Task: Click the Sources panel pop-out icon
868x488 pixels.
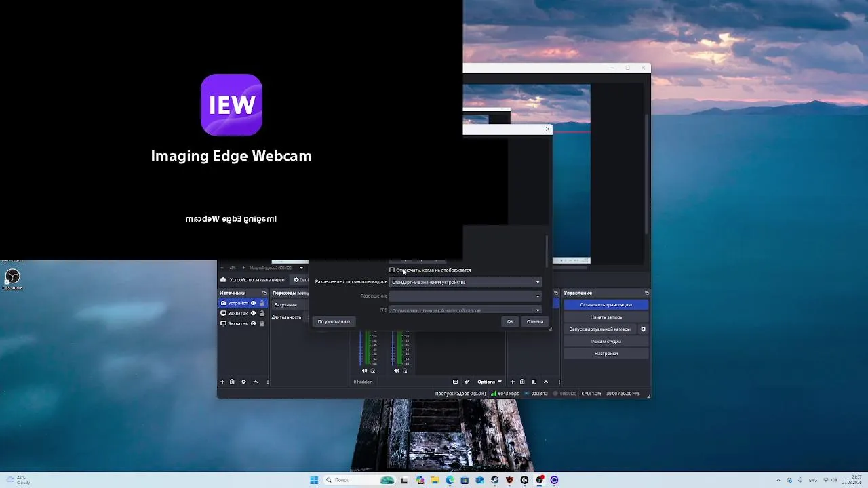Action: [264, 293]
